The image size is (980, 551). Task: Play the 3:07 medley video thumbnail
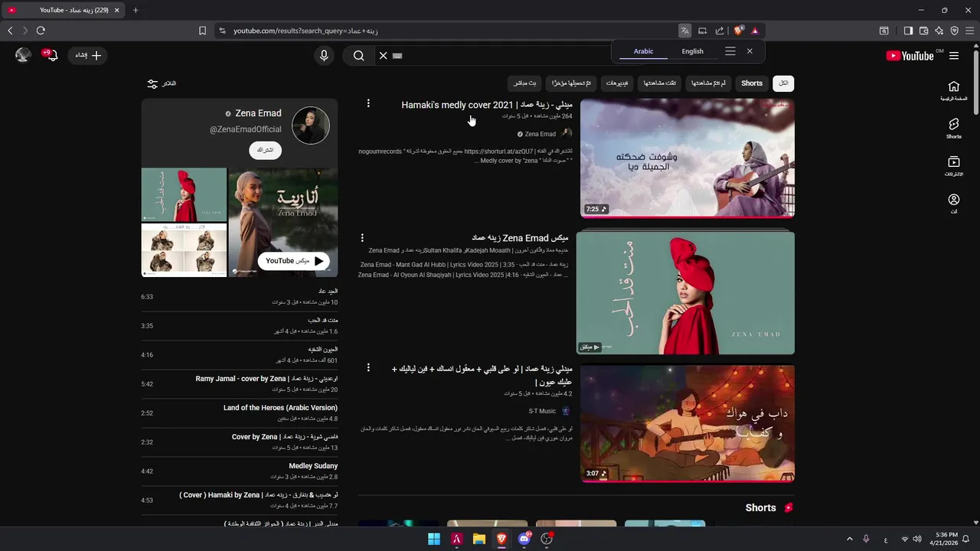[x=688, y=424]
